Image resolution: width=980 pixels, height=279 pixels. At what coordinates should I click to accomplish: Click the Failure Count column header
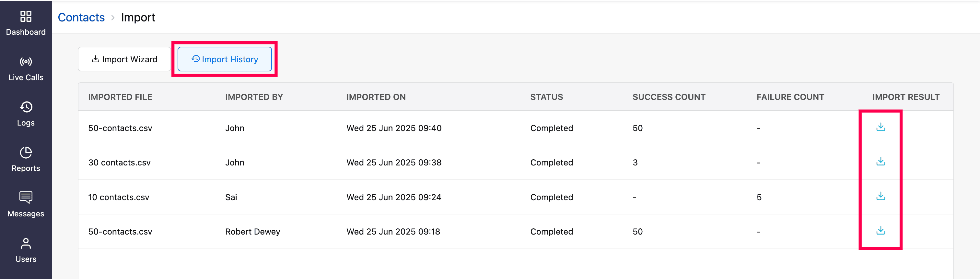coord(790,97)
